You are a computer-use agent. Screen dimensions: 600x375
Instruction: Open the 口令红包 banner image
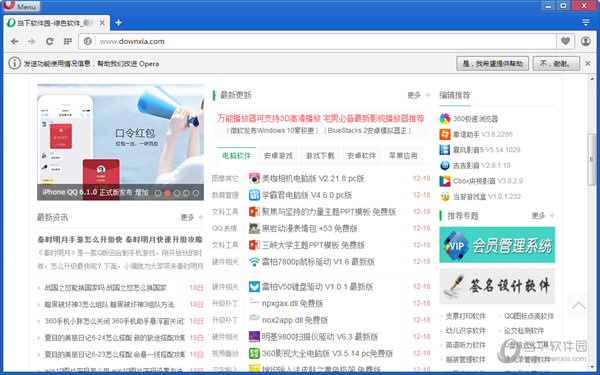click(x=120, y=142)
